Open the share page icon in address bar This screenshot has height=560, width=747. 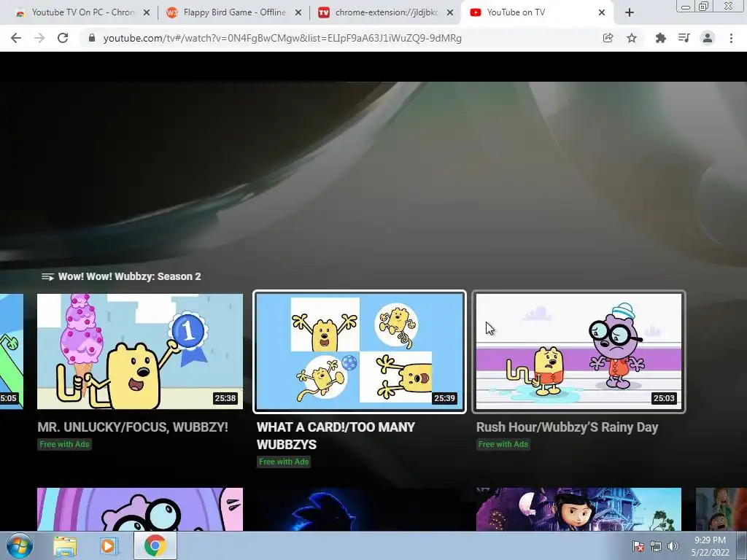(x=608, y=38)
